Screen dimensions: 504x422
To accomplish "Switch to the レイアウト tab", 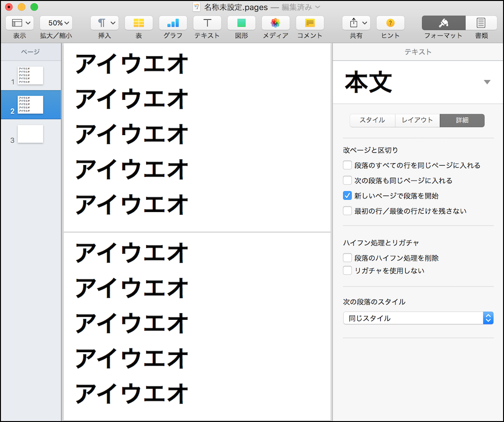I will point(417,121).
